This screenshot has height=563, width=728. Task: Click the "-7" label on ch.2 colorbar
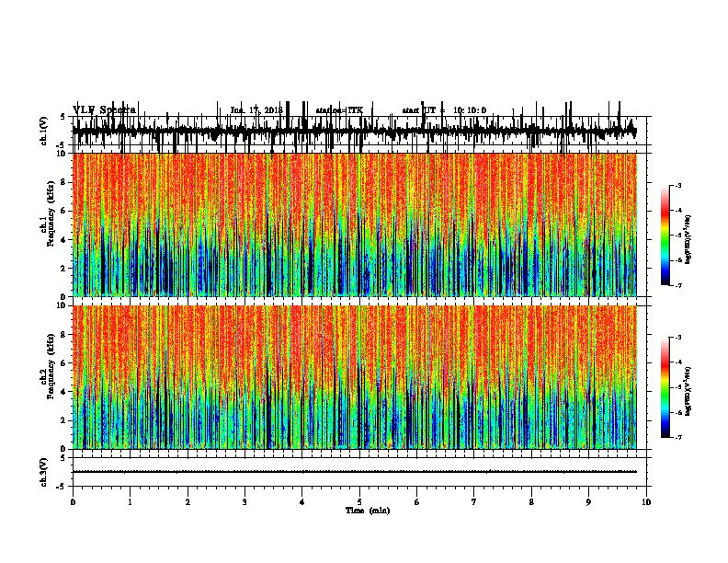(678, 438)
